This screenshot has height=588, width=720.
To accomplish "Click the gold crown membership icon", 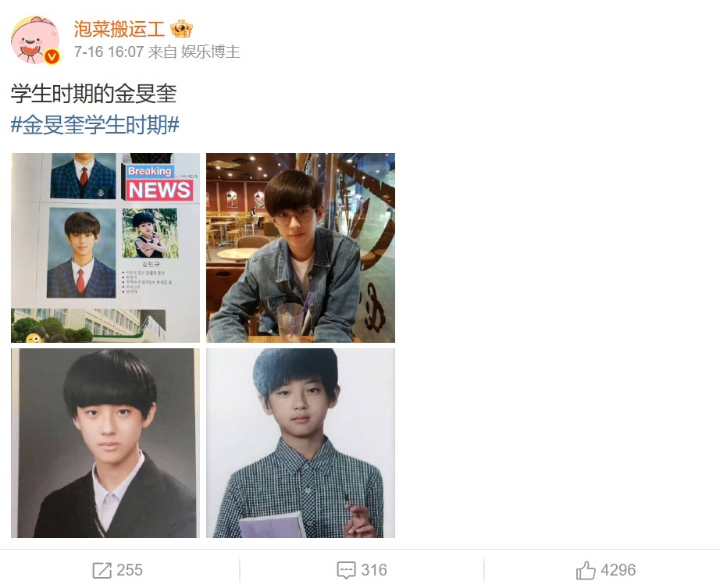I will coord(181,29).
